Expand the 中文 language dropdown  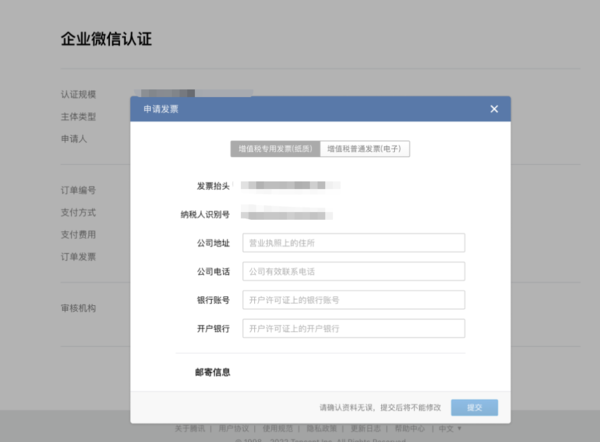tap(450, 428)
